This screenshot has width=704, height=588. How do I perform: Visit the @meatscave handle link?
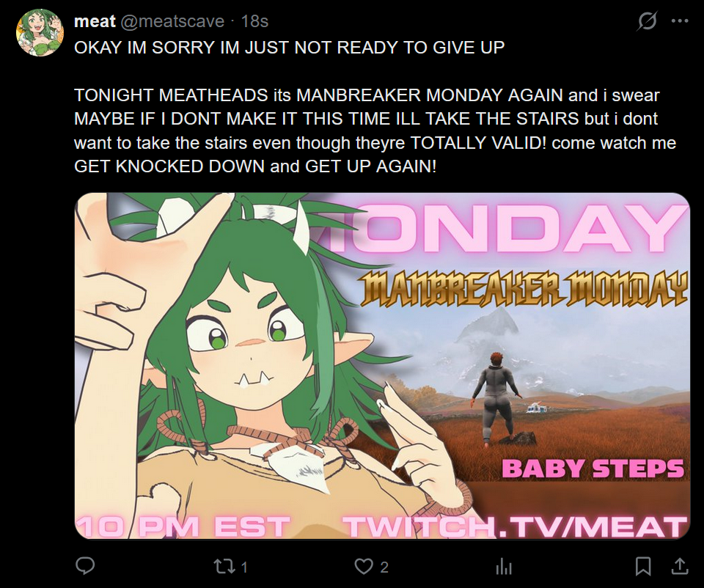[x=172, y=21]
